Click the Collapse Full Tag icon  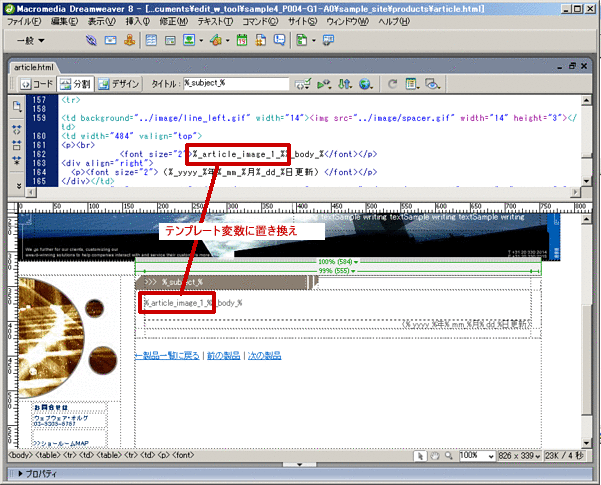coord(16,130)
